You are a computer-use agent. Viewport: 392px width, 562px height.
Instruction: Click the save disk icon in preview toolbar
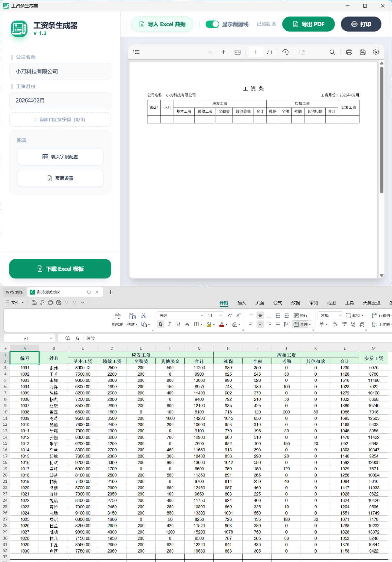[x=362, y=52]
